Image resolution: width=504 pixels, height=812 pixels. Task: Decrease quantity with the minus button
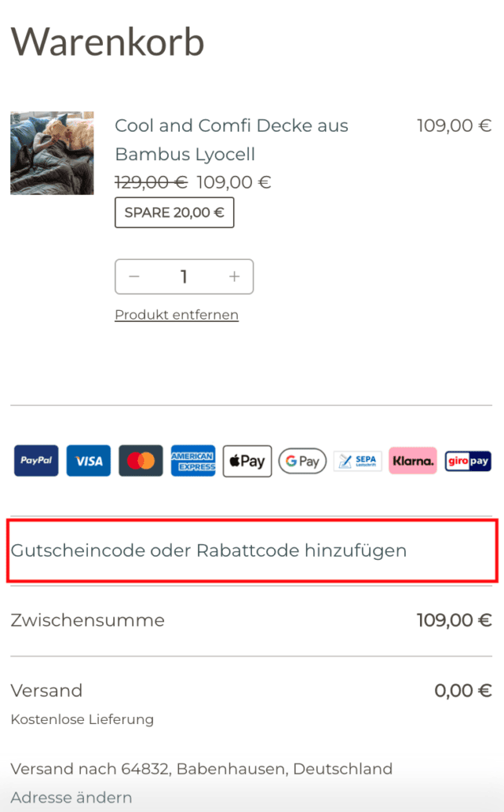point(135,277)
